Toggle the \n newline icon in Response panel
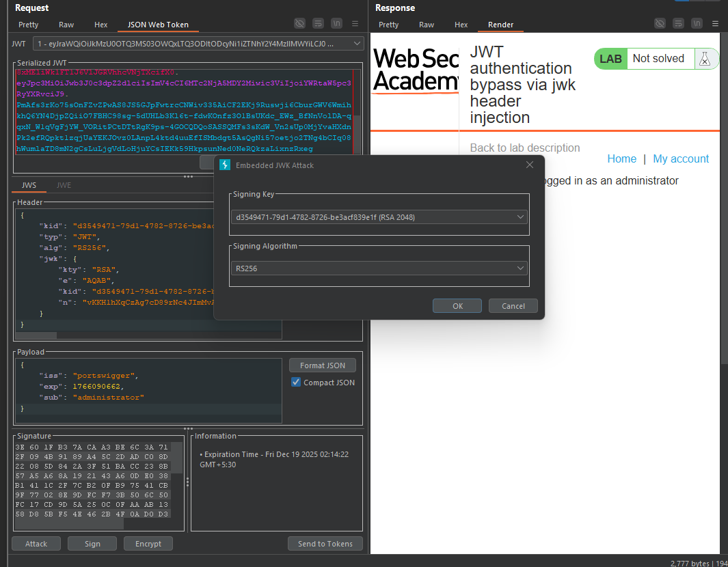 coord(697,23)
